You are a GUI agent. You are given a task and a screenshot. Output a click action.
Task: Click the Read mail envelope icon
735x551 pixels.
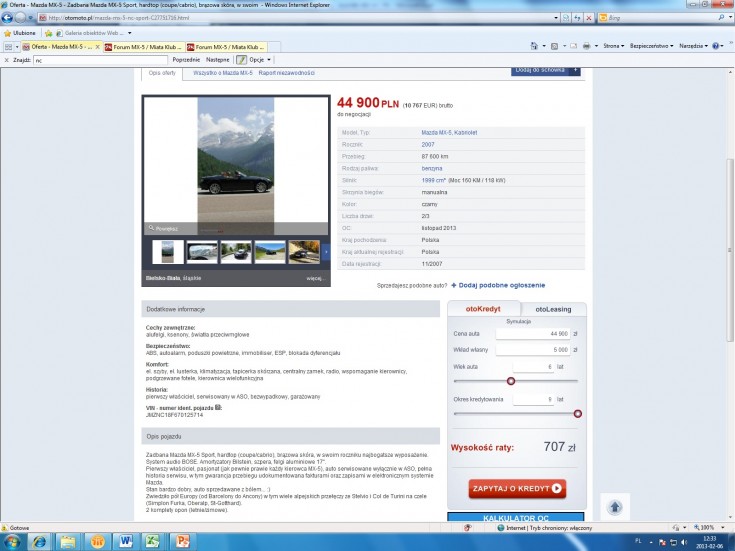click(x=573, y=46)
